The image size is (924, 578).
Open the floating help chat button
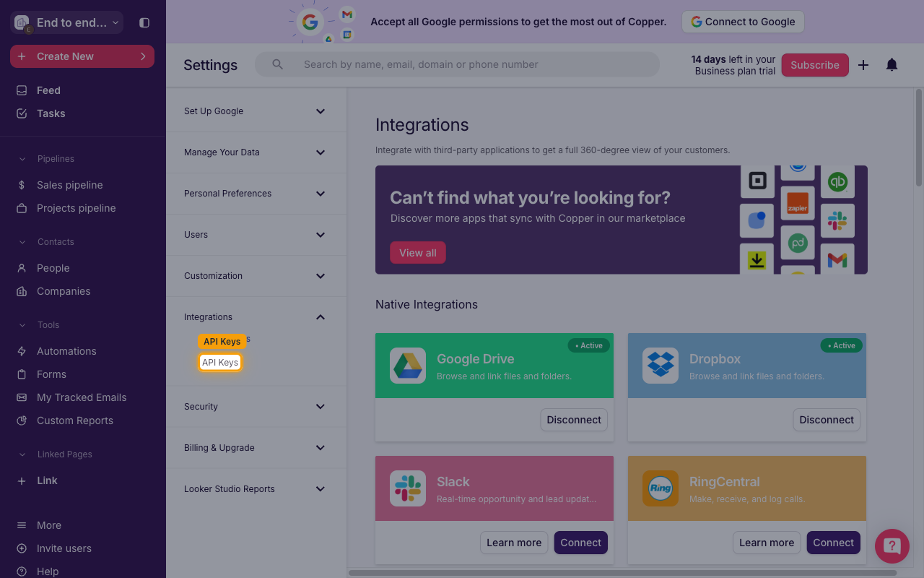pyautogui.click(x=892, y=545)
